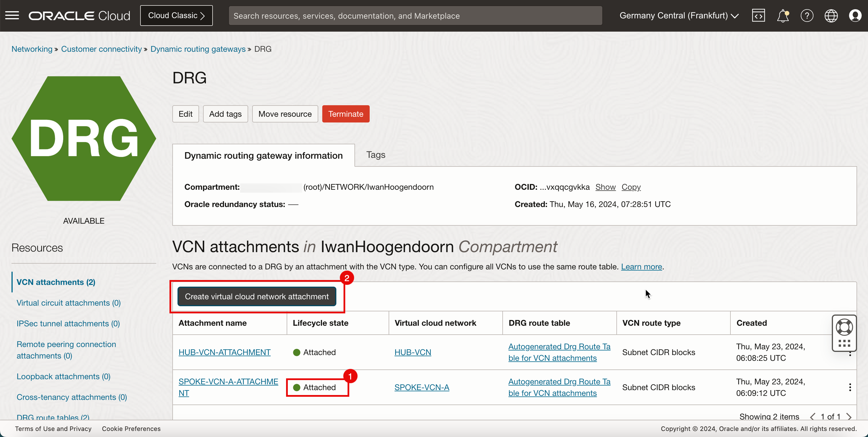Viewport: 868px width, 437px height.
Task: Switch to the Tags tab
Action: [376, 154]
